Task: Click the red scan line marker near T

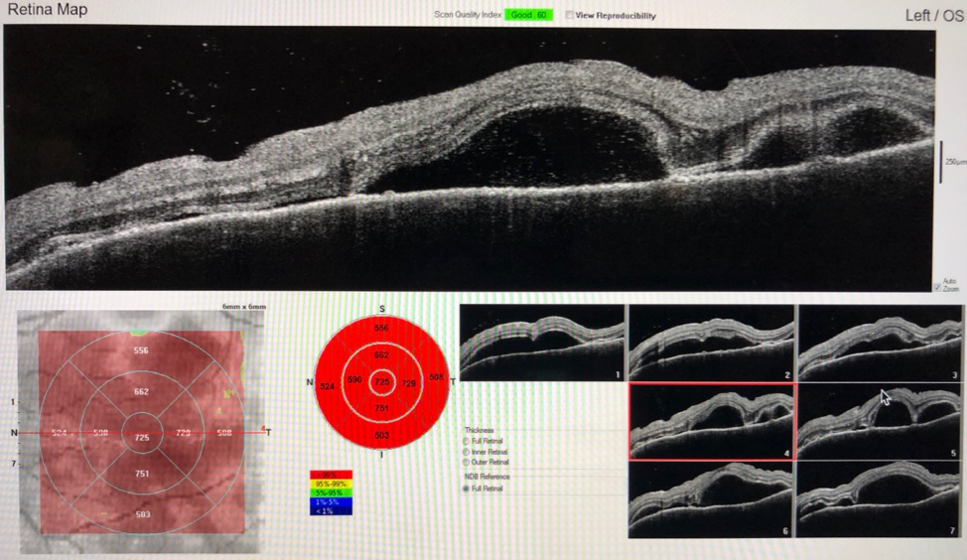Action: pos(262,429)
